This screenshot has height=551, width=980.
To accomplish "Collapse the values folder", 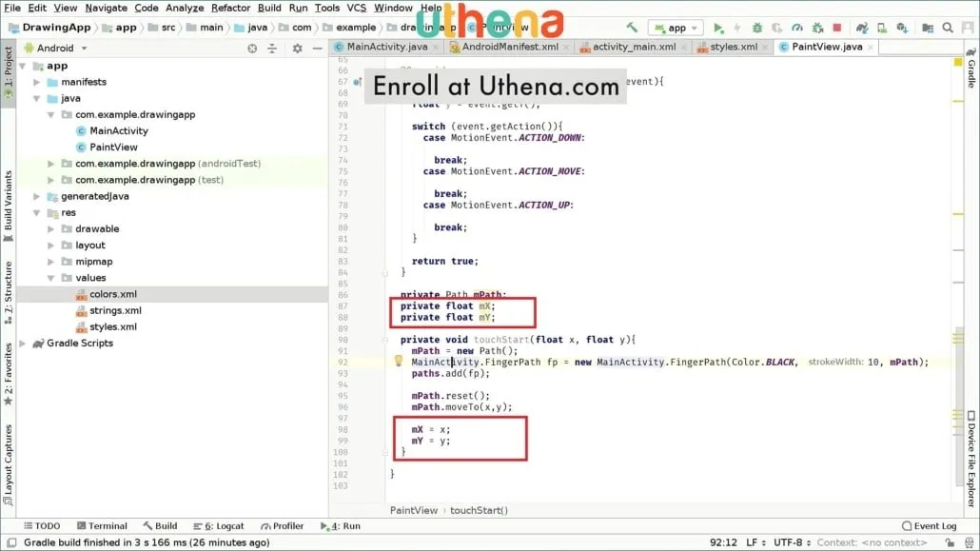I will 51,278.
